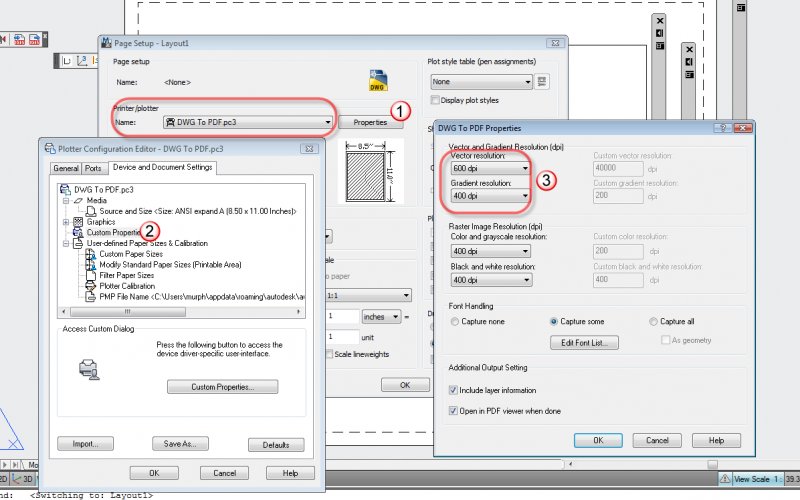This screenshot has height=500, width=800.
Task: Click the Custom vector resolution field
Action: click(x=618, y=168)
